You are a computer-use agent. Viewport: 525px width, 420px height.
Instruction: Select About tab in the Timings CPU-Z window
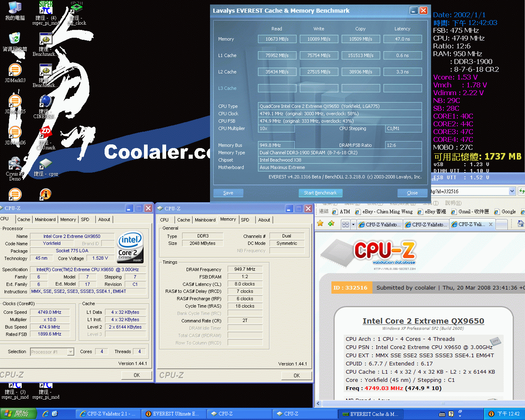(264, 220)
